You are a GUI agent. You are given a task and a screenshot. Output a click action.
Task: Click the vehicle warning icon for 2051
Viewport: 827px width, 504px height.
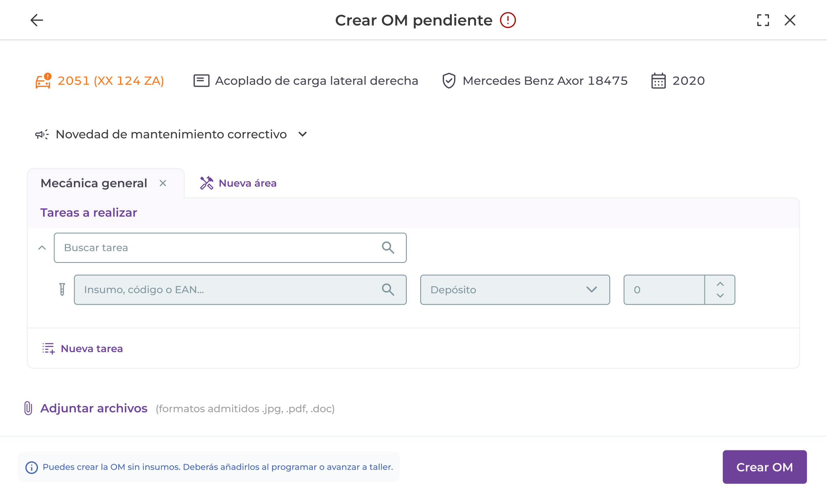[x=43, y=81]
